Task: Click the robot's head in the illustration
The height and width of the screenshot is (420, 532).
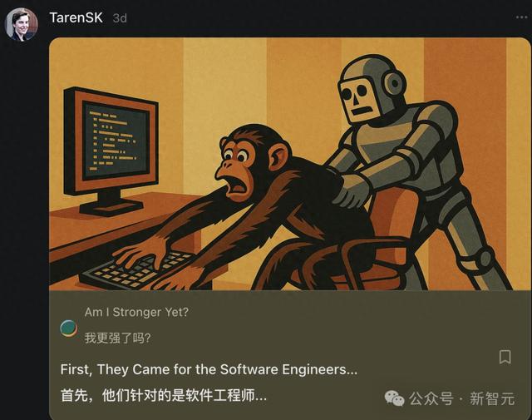Action: (372, 90)
